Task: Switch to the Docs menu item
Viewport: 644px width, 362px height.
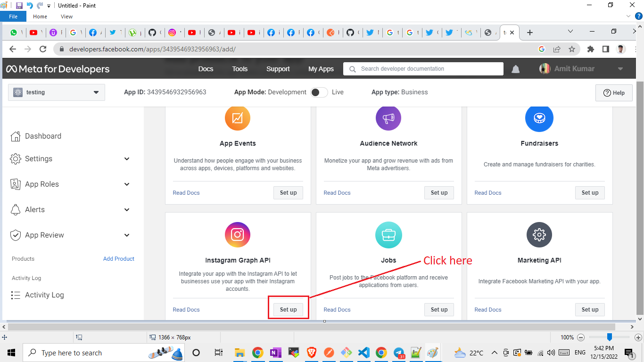Action: coord(206,68)
